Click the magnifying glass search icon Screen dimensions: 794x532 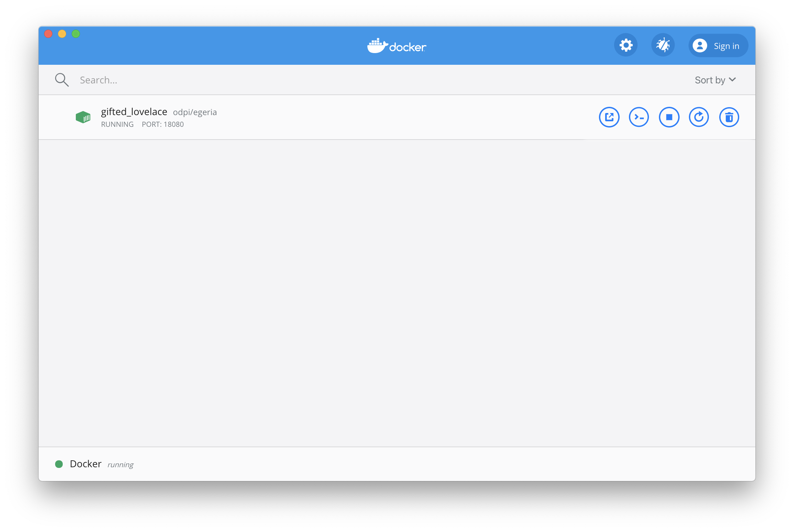pyautogui.click(x=62, y=80)
